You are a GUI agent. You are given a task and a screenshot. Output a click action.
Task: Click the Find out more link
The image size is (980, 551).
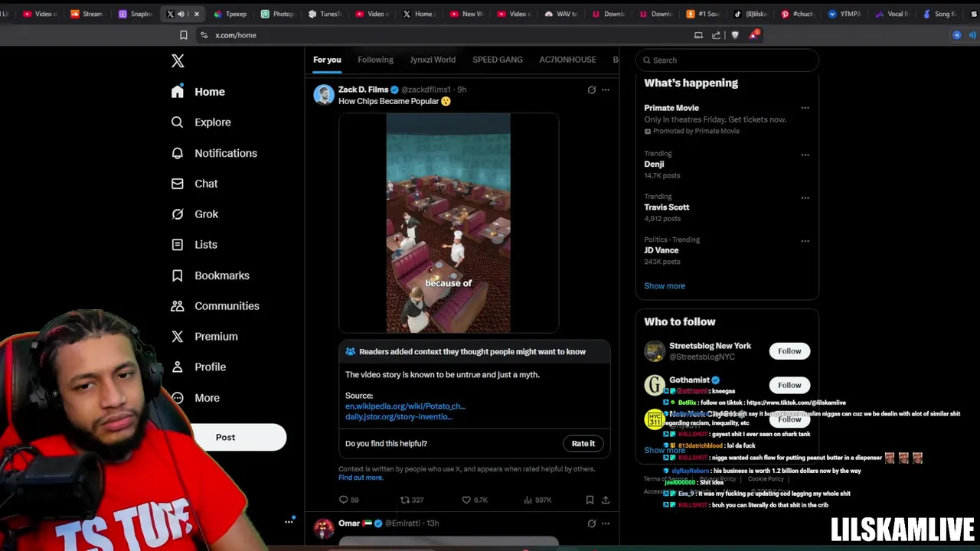click(361, 478)
